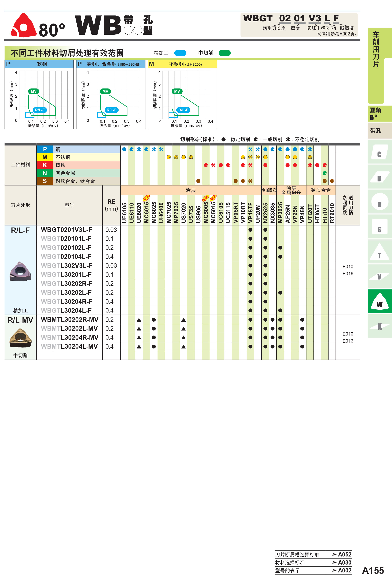
Task: Click the WBGT0201V3L-F model row
Action: [67, 230]
